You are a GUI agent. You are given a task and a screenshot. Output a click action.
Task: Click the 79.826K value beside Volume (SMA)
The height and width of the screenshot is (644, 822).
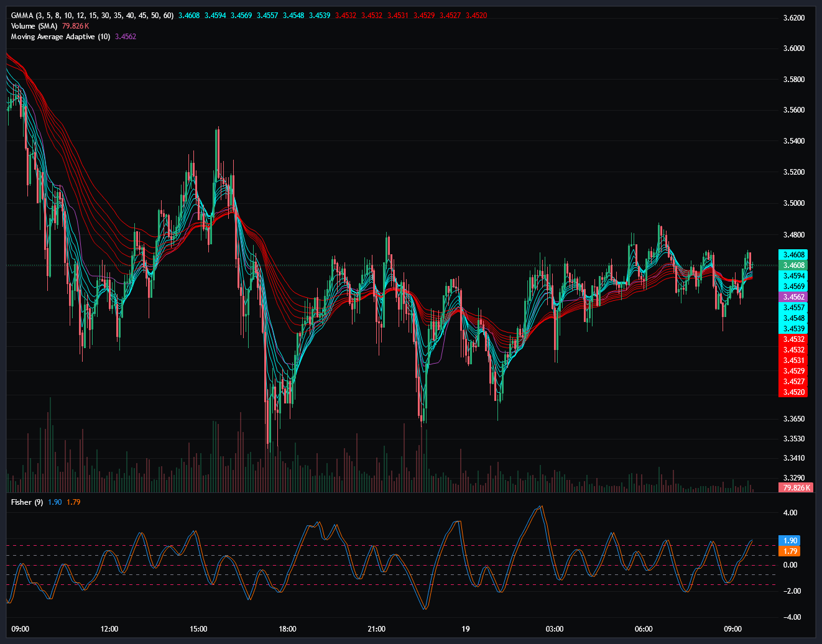[76, 26]
